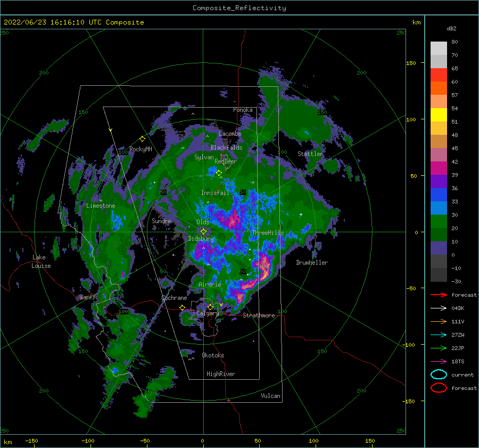Click the -100 km tick on bottom axis

click(x=88, y=441)
